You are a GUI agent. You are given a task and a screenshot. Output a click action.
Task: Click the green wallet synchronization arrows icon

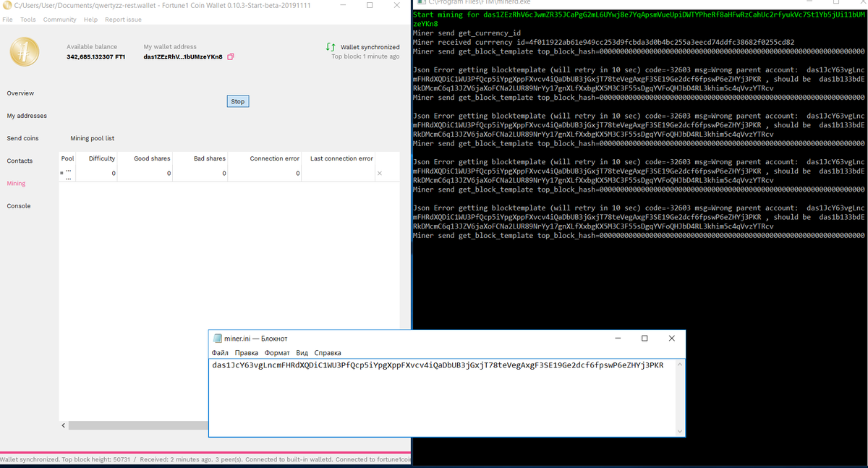click(331, 47)
